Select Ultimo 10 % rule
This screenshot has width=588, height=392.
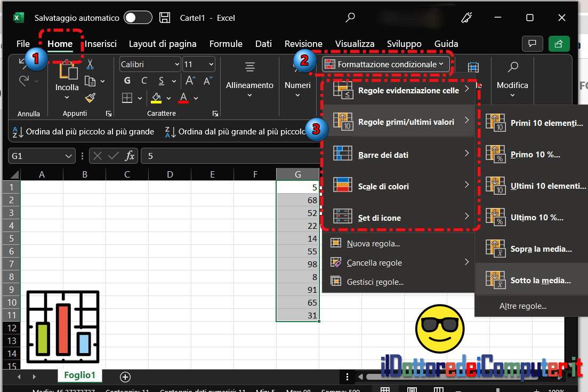coord(531,217)
